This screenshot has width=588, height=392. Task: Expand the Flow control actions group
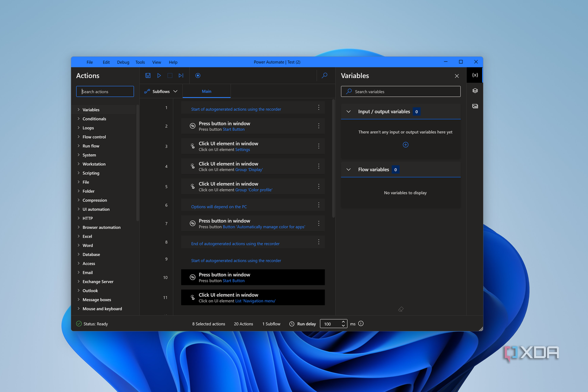click(78, 137)
